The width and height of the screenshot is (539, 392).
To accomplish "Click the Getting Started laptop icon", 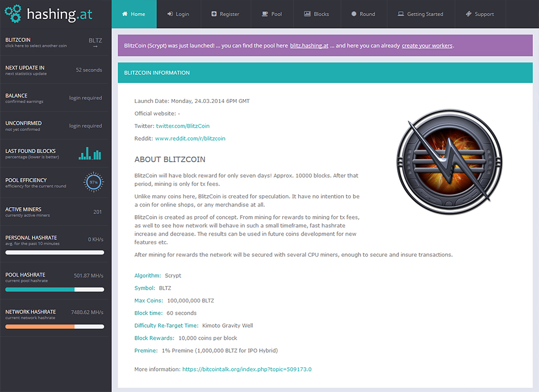I will click(401, 14).
